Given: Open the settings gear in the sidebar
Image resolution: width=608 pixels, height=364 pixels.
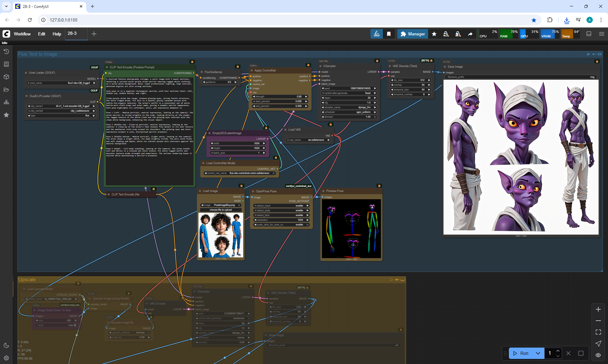Looking at the screenshot, I should 6,358.
